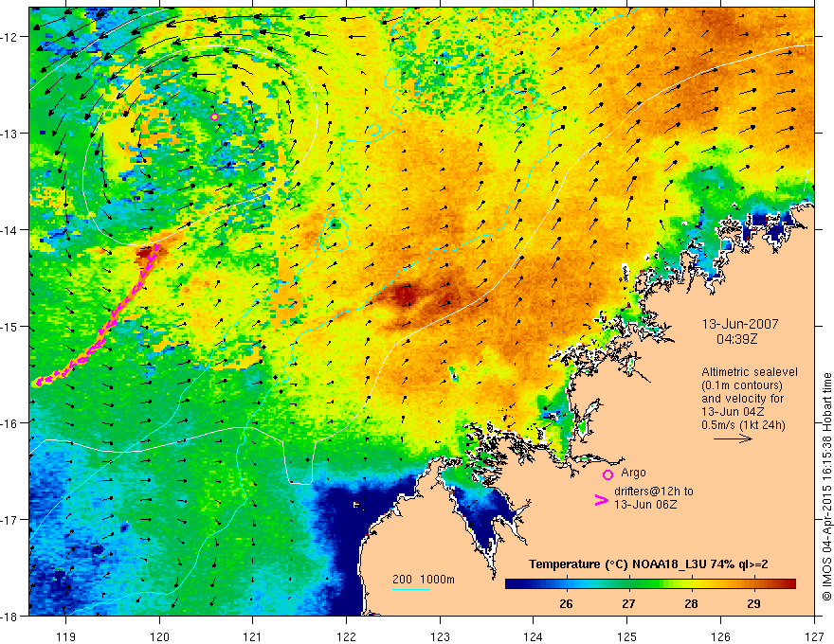Click the 'Altimetric sealevel' legend text
Viewport: 834px width, 644px height.
pyautogui.click(x=750, y=372)
